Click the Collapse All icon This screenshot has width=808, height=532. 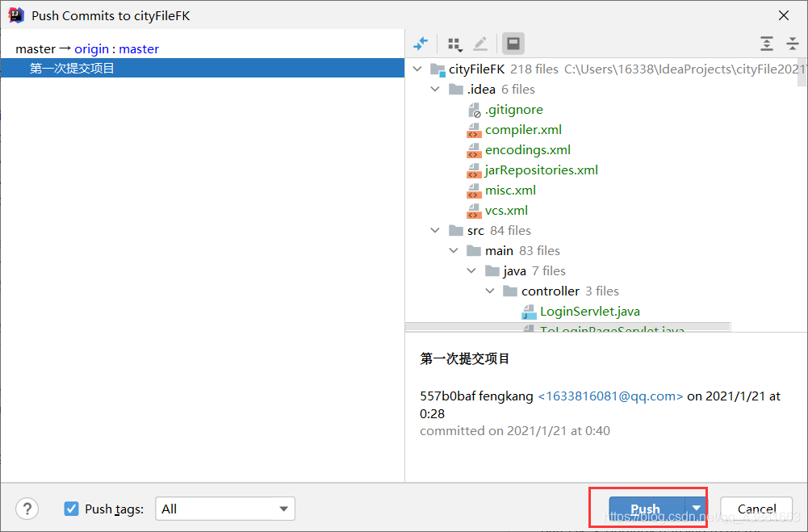click(793, 44)
